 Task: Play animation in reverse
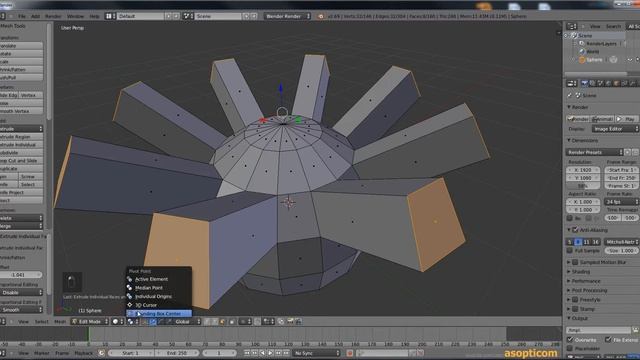point(262,353)
